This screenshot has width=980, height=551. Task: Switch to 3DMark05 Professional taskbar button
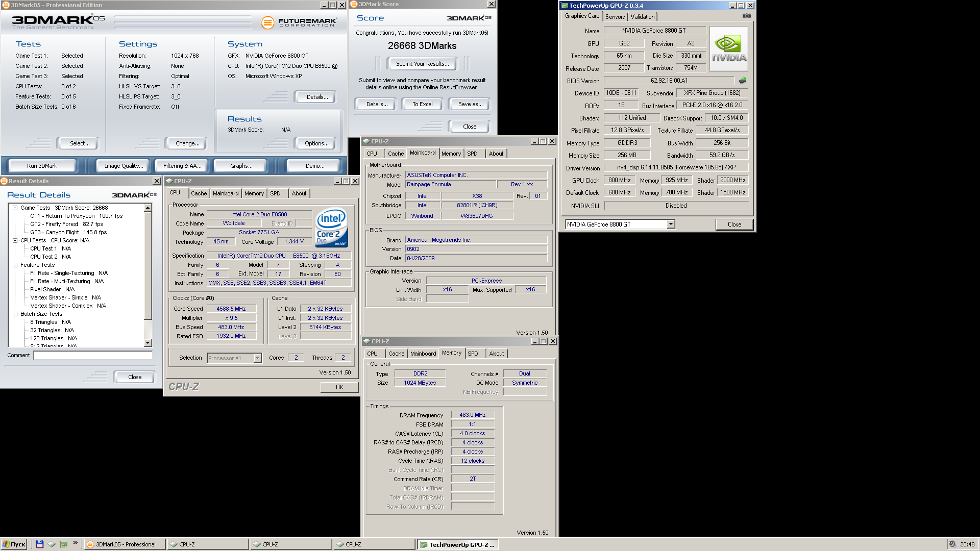(125, 544)
